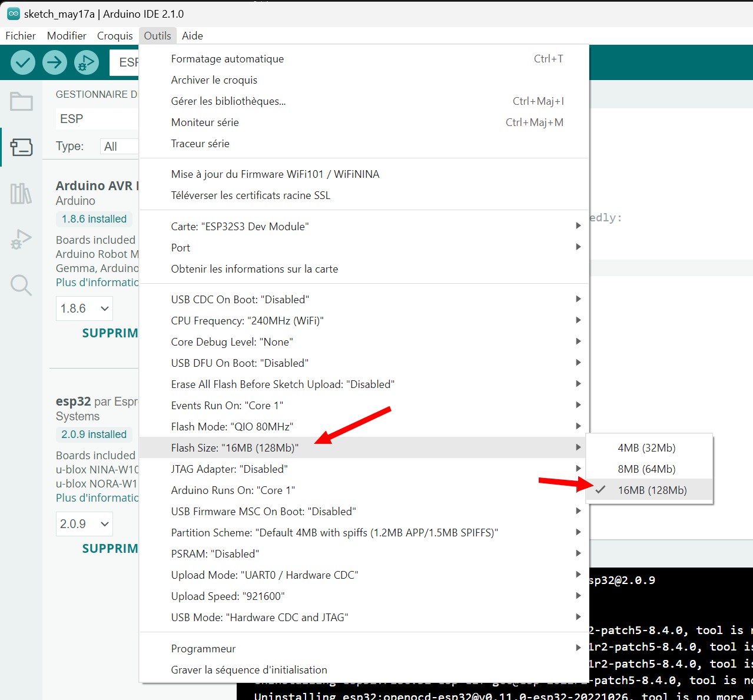Click the Arduino IDE title bar logo
This screenshot has height=700, width=753.
pos(13,14)
